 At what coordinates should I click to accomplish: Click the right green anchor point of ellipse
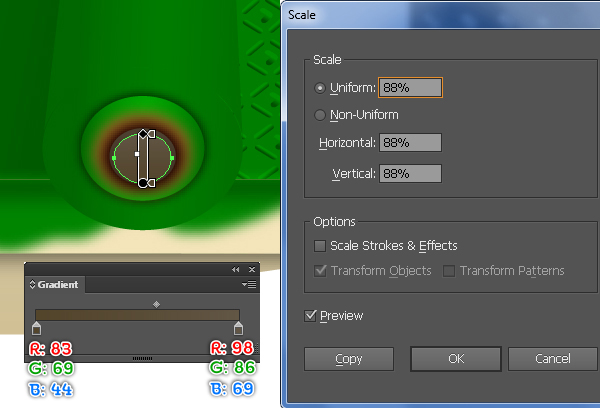tap(172, 158)
